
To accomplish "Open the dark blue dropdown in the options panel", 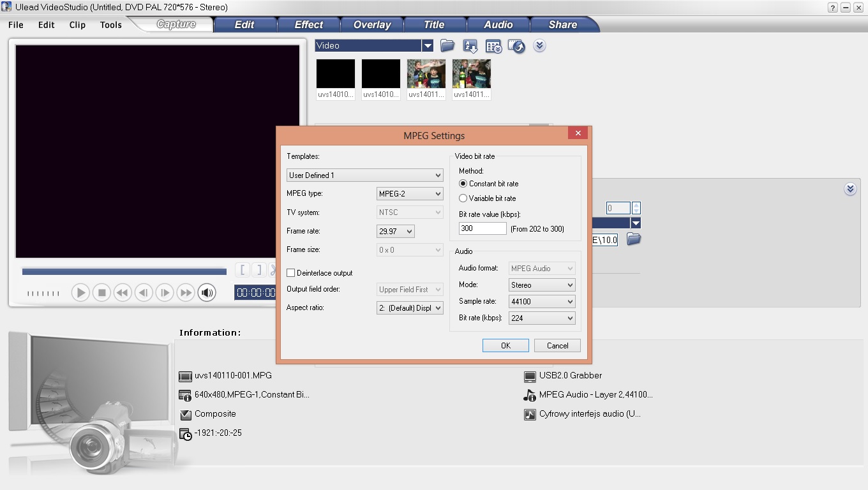I will pos(617,223).
